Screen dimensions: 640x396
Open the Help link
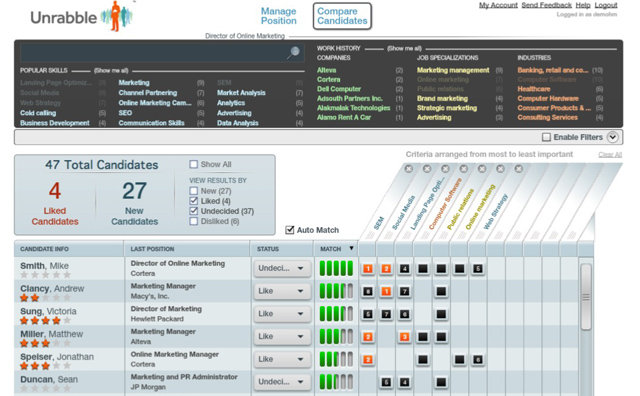583,5
